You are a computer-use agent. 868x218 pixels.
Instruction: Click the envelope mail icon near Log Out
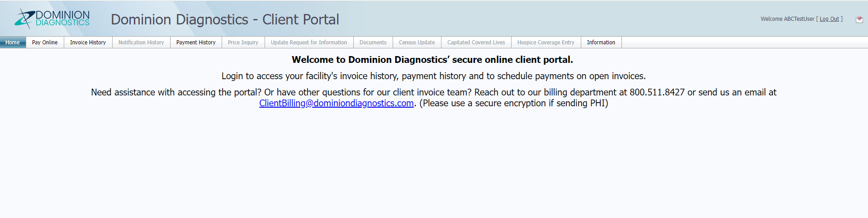coord(859,19)
